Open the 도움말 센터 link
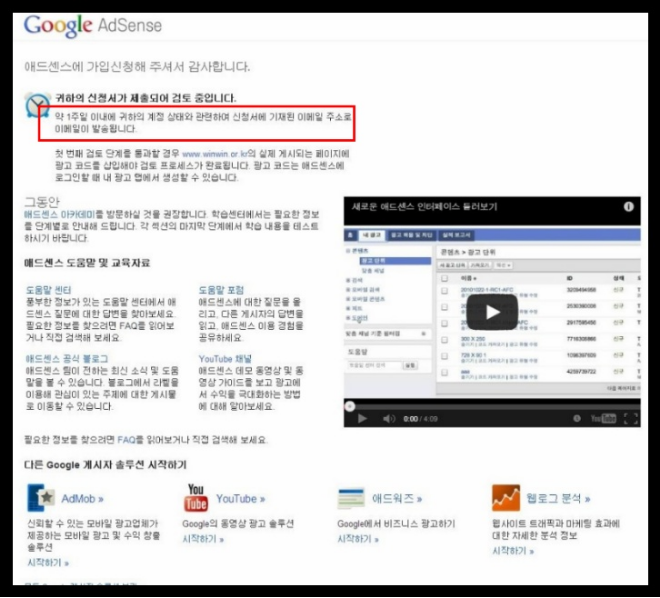Image resolution: width=660 pixels, height=598 pixels. 48,290
